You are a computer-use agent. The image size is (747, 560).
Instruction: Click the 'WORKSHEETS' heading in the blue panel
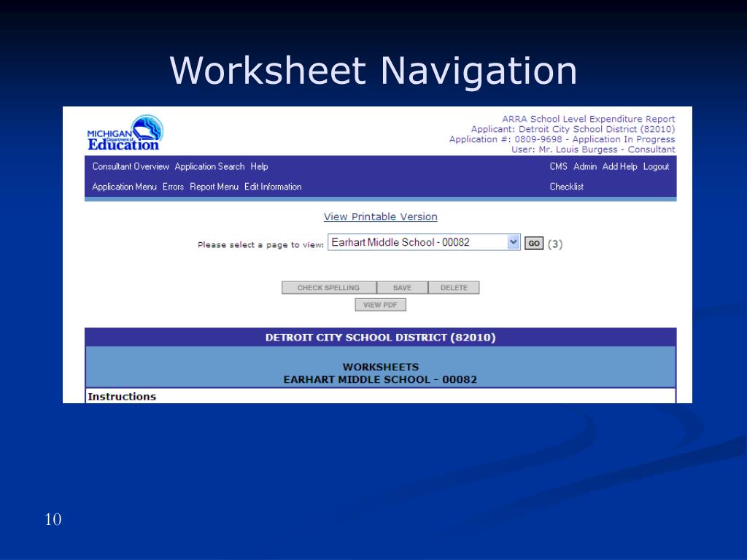[381, 367]
